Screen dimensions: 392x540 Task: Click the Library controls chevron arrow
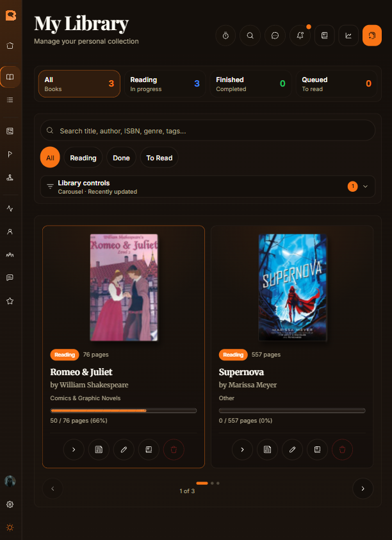pyautogui.click(x=366, y=187)
